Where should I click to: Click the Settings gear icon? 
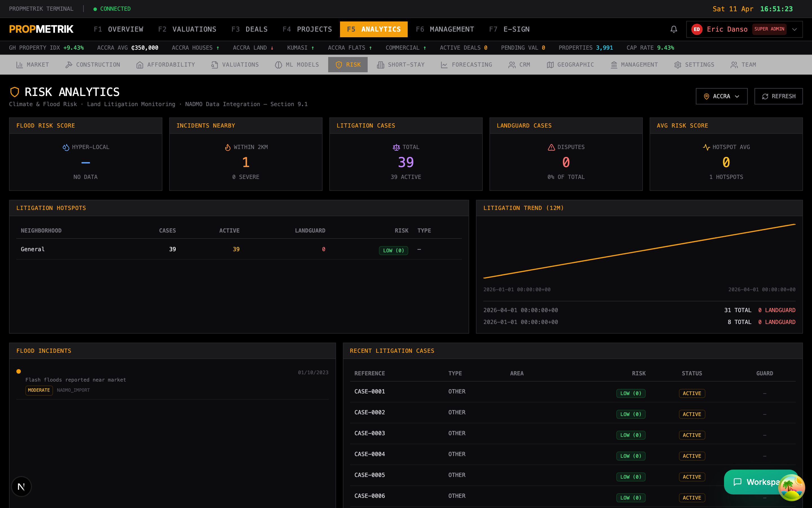click(678, 65)
